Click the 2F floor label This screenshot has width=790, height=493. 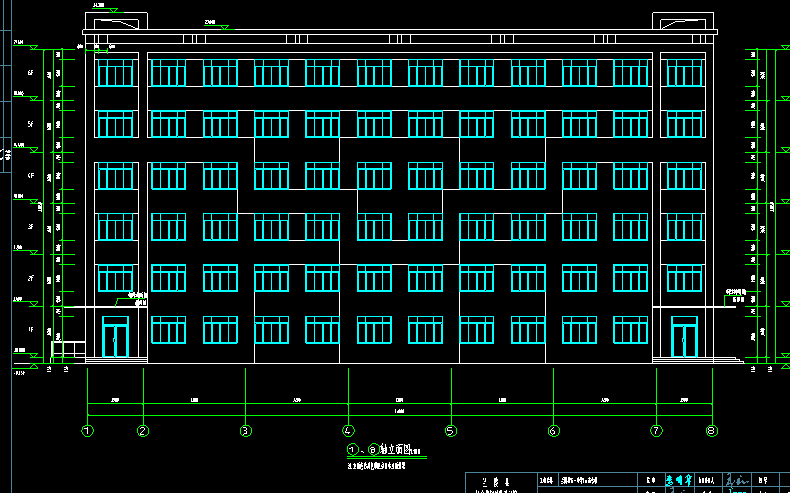[31, 278]
